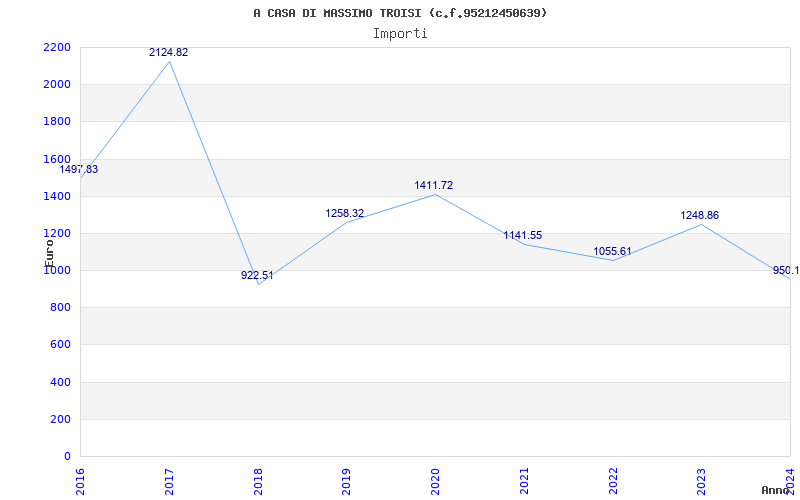Click the 2200 y-axis tick label
This screenshot has width=800, height=500.
point(57,47)
